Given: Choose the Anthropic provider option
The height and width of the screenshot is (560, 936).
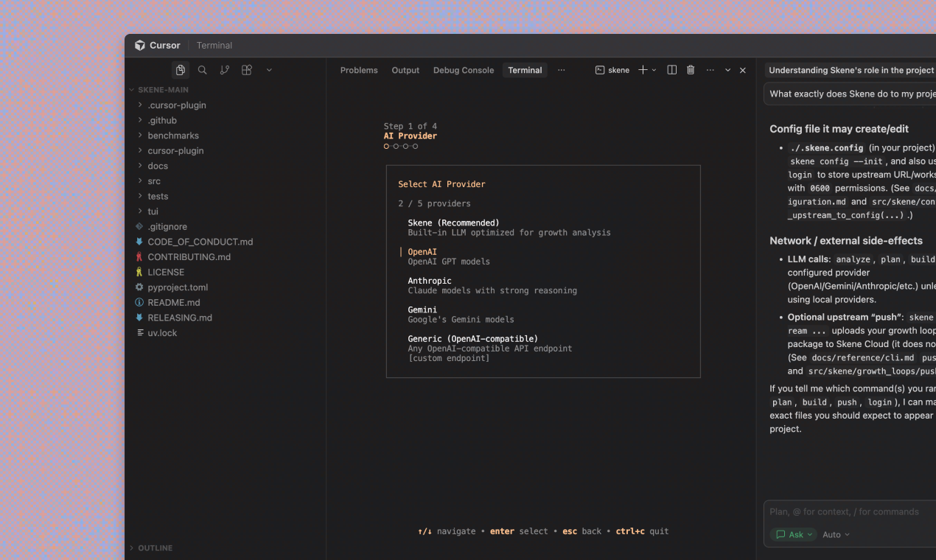Looking at the screenshot, I should click(492, 285).
